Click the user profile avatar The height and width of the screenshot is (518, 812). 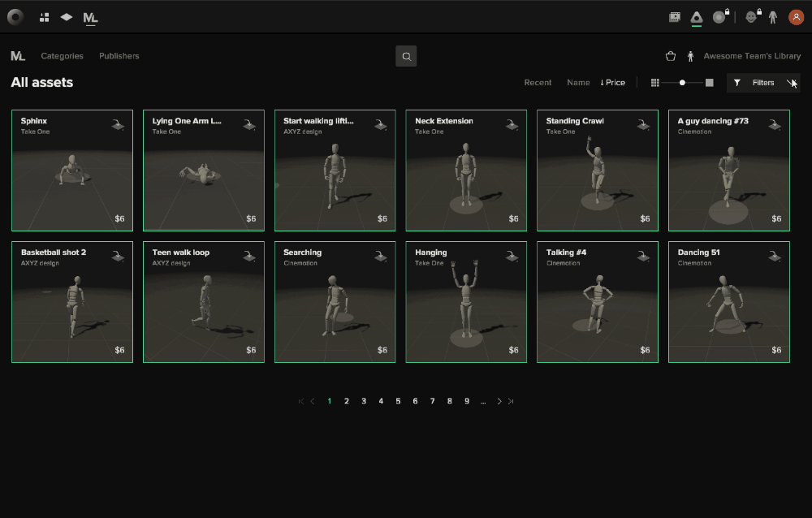click(x=797, y=16)
